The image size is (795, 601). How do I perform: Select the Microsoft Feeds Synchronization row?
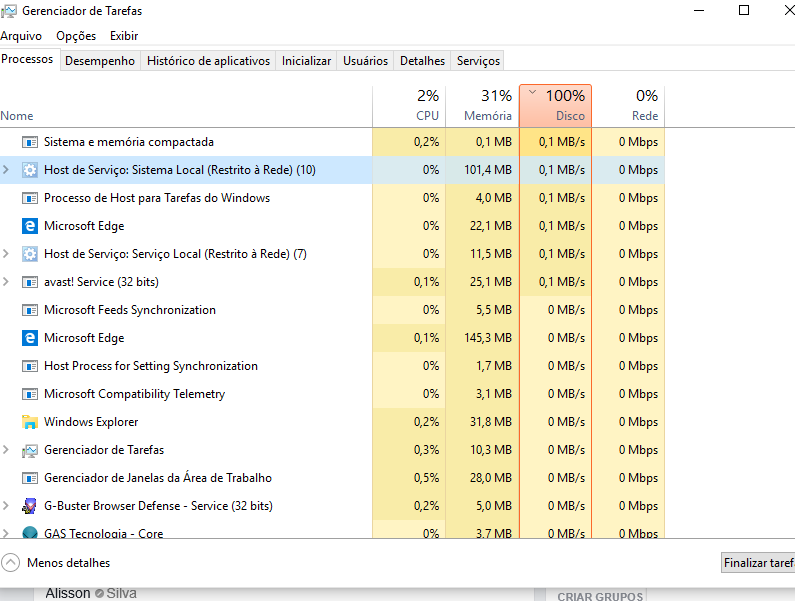332,310
